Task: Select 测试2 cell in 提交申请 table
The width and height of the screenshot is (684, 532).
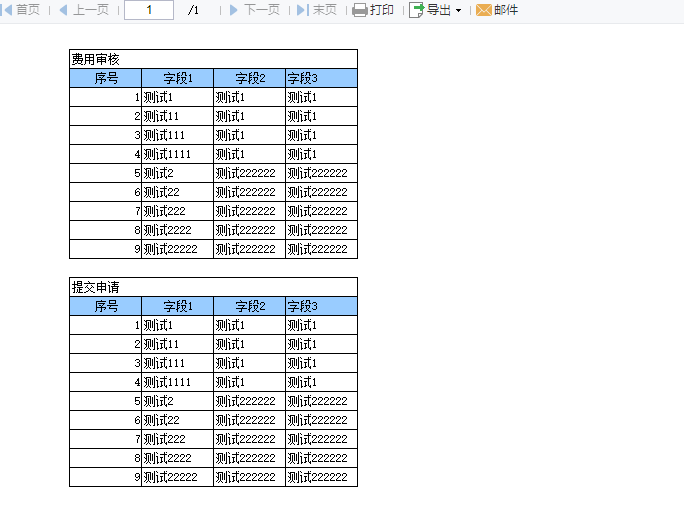Action: (178, 401)
